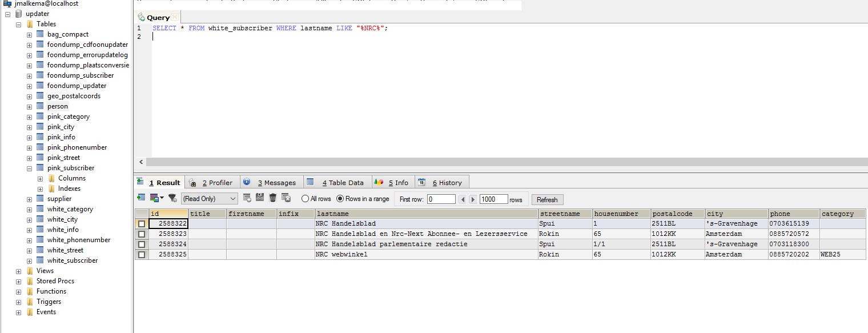Expand the bag_compact table node

pos(29,34)
